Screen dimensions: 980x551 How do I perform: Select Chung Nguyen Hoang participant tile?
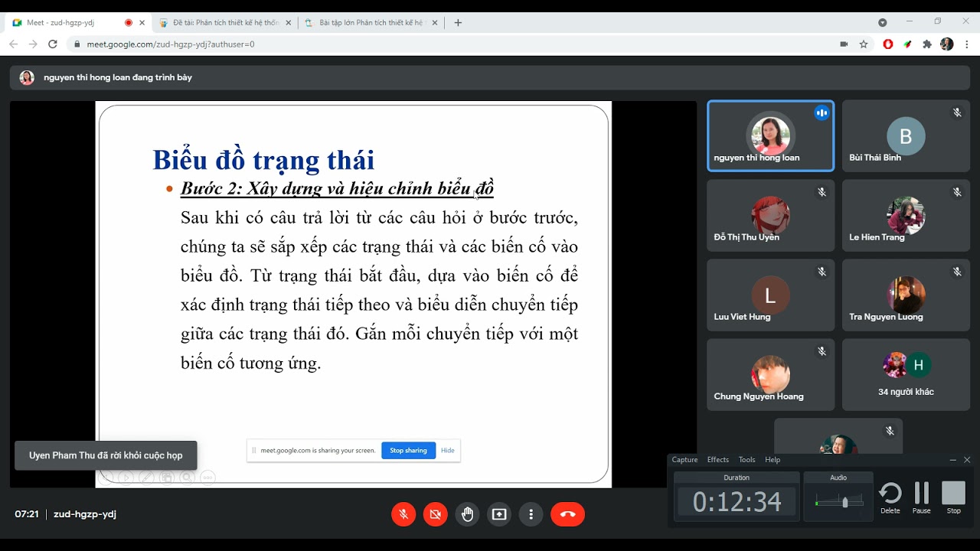coord(770,374)
